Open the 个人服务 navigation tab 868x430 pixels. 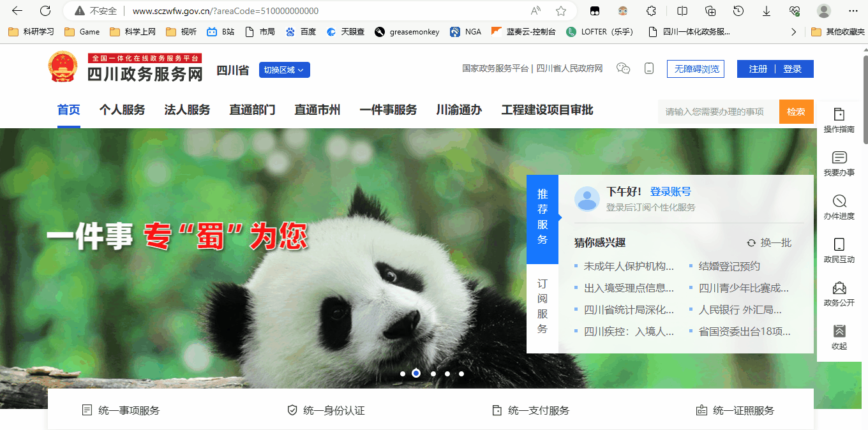tap(122, 110)
